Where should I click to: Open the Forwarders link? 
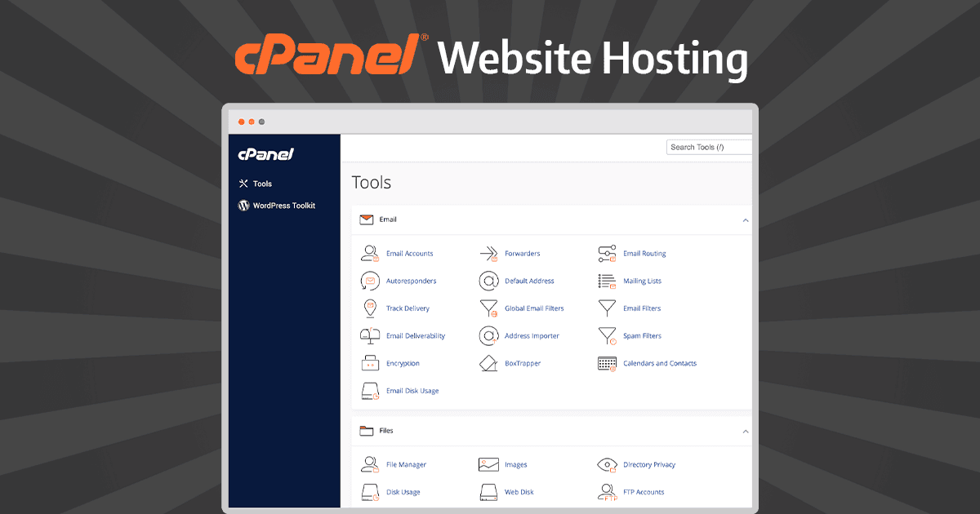[x=523, y=254]
